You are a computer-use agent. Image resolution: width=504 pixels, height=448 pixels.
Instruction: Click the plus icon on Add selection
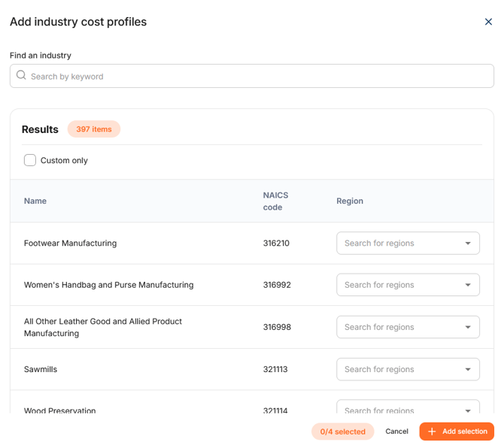pyautogui.click(x=432, y=431)
